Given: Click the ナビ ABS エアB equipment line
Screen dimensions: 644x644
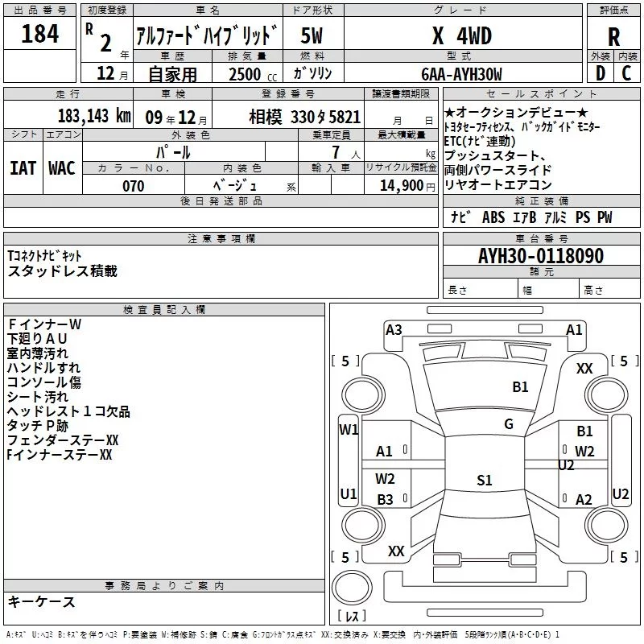Looking at the screenshot, I should pos(531,217).
